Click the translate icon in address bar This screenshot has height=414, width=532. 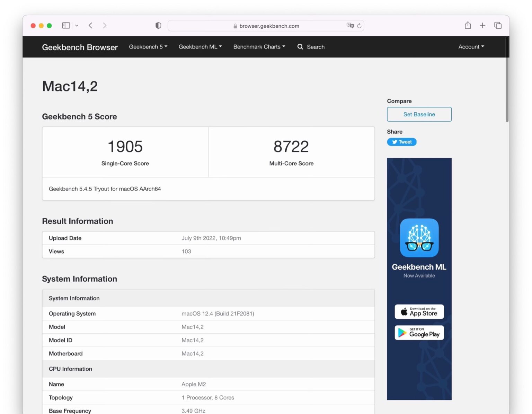[x=350, y=26]
